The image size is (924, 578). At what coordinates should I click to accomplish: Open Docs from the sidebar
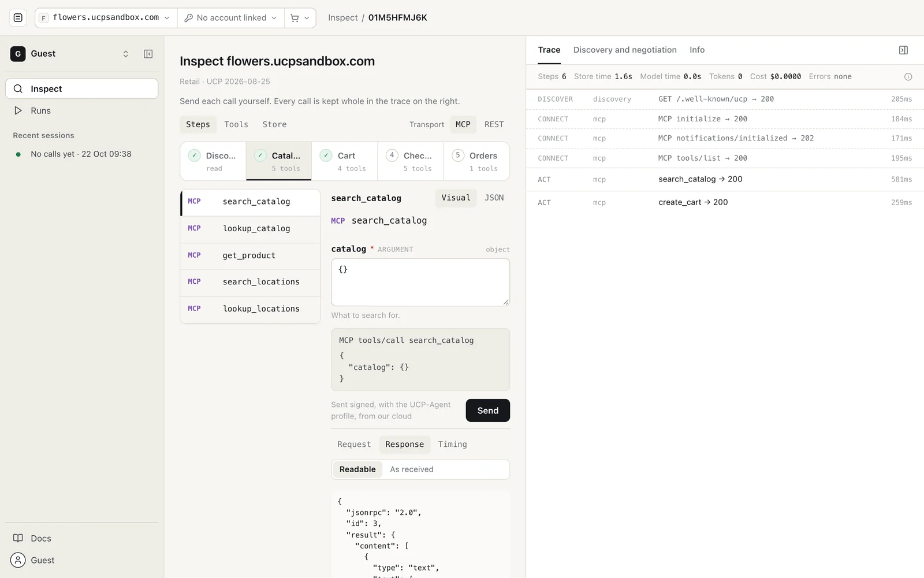(x=82, y=538)
